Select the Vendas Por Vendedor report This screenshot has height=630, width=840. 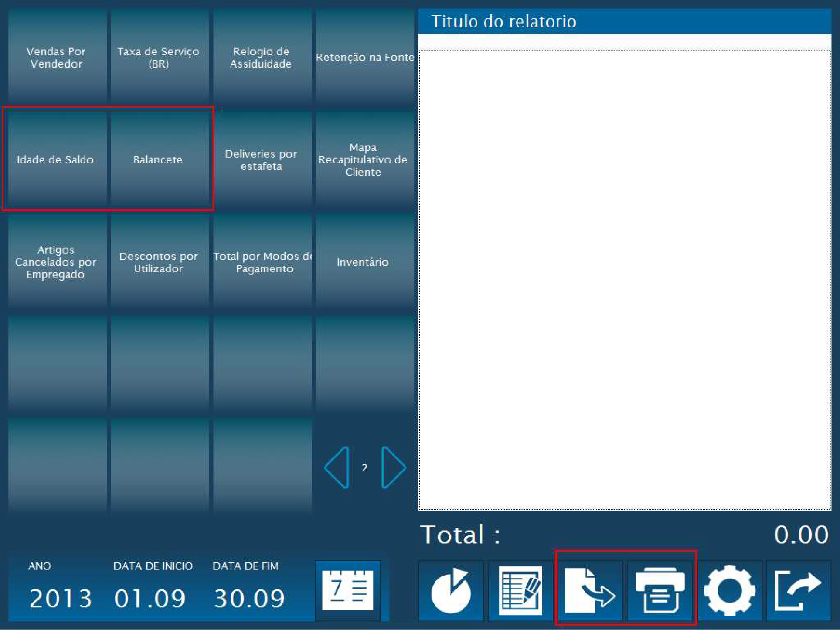pyautogui.click(x=57, y=57)
